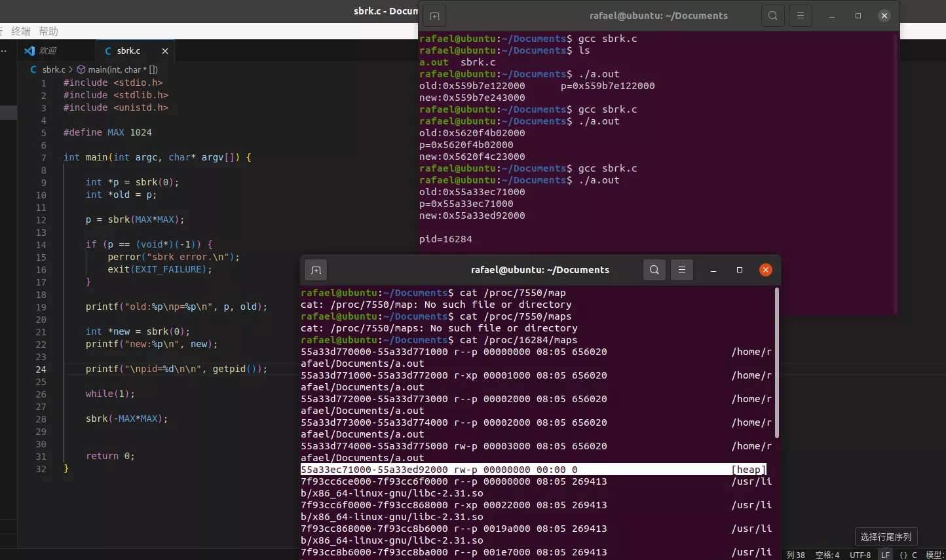This screenshot has width=946, height=560.
Task: Click 'pid=16284' in back terminal
Action: point(445,239)
